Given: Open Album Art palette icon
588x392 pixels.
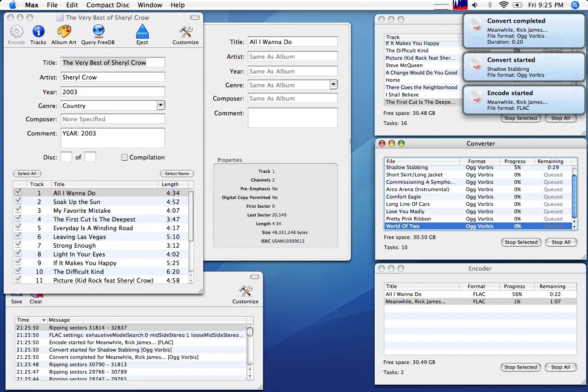Looking at the screenshot, I should (x=64, y=31).
